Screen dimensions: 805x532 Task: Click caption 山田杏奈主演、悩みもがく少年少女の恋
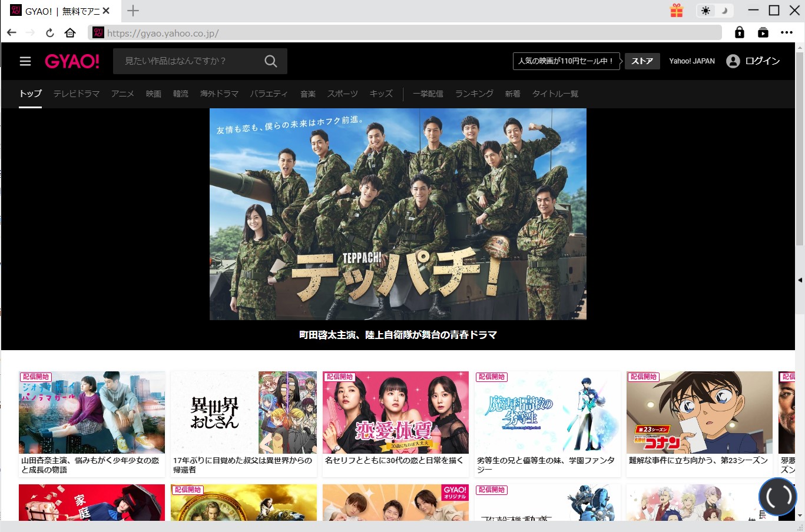(90, 465)
